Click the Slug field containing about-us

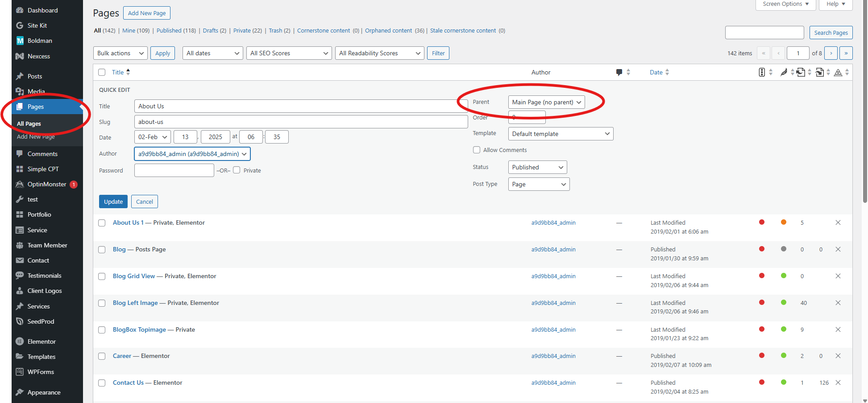click(301, 122)
